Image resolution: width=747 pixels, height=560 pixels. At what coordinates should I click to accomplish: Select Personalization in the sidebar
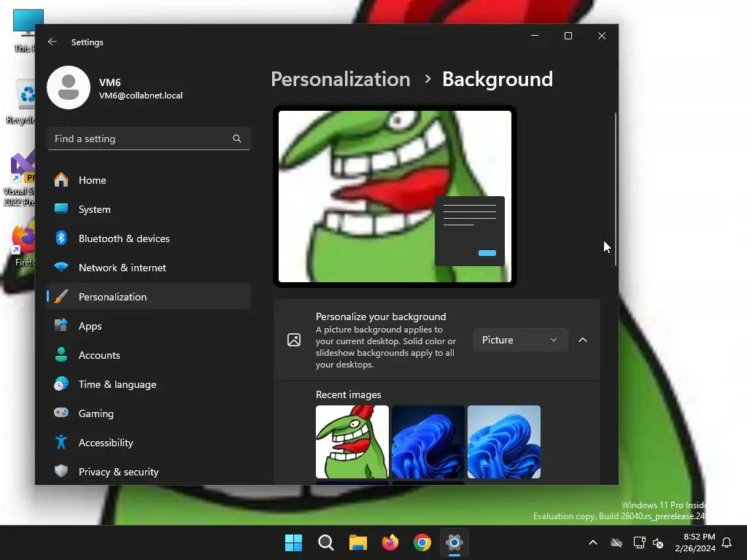pos(149,297)
